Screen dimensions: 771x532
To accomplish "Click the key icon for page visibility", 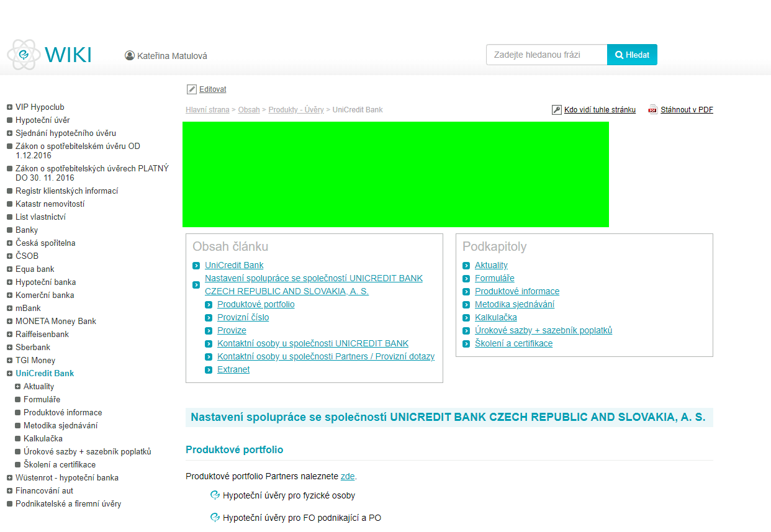I will 557,110.
